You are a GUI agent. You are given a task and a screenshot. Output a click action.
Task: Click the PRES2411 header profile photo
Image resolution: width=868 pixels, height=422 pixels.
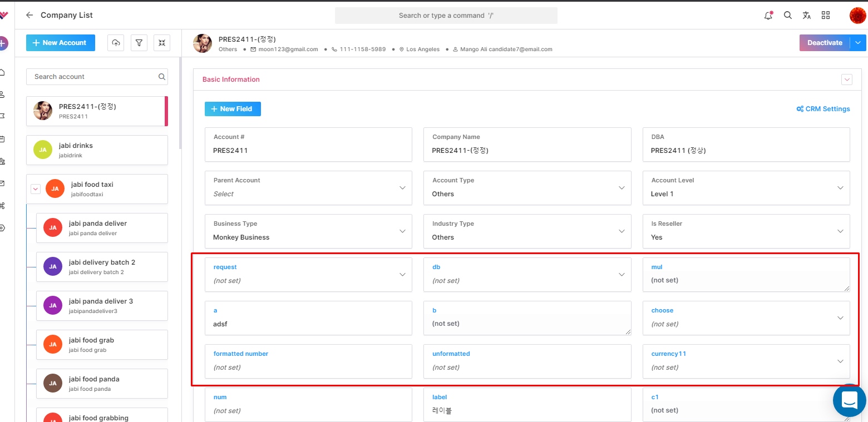pyautogui.click(x=203, y=43)
